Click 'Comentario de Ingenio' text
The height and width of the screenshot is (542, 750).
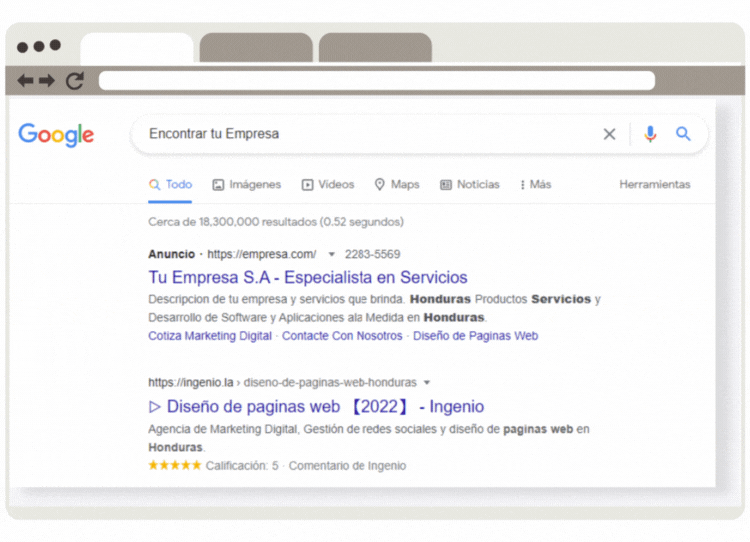point(347,465)
